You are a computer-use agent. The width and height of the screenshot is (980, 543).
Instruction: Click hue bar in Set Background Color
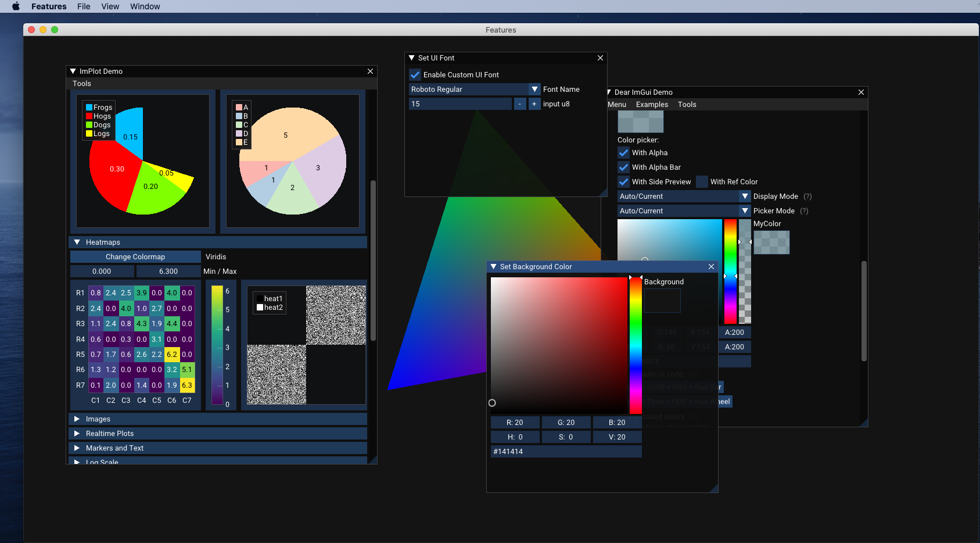(x=636, y=345)
